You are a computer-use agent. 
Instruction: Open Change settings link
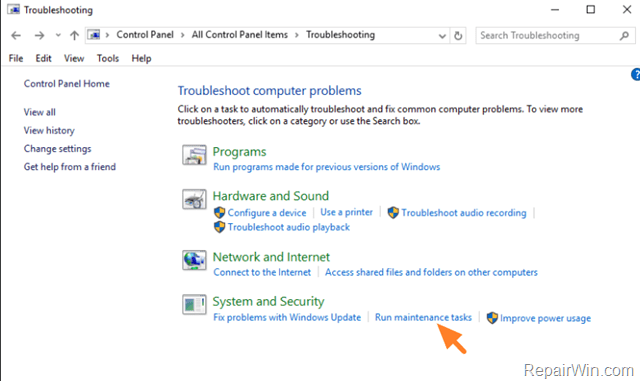(x=58, y=149)
